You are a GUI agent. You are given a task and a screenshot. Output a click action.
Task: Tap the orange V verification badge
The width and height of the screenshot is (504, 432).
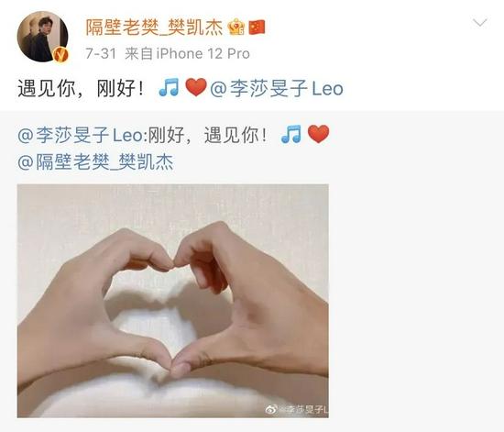click(60, 54)
